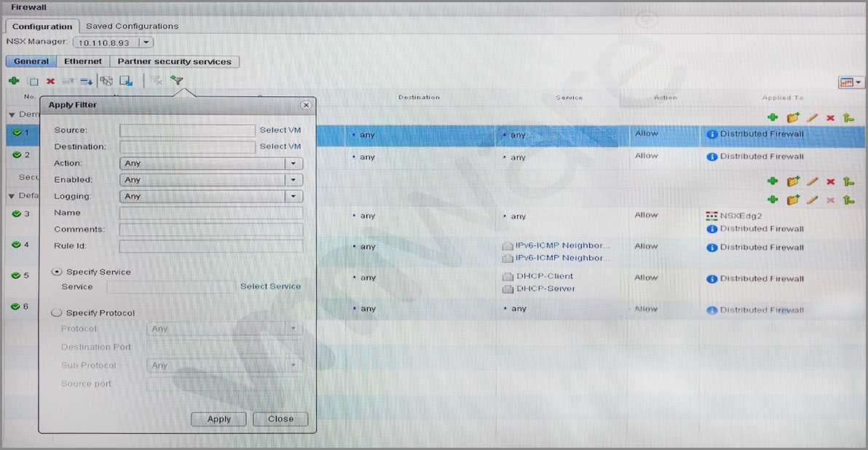Click the column chooser icon at top right
The image size is (868, 450).
(850, 82)
